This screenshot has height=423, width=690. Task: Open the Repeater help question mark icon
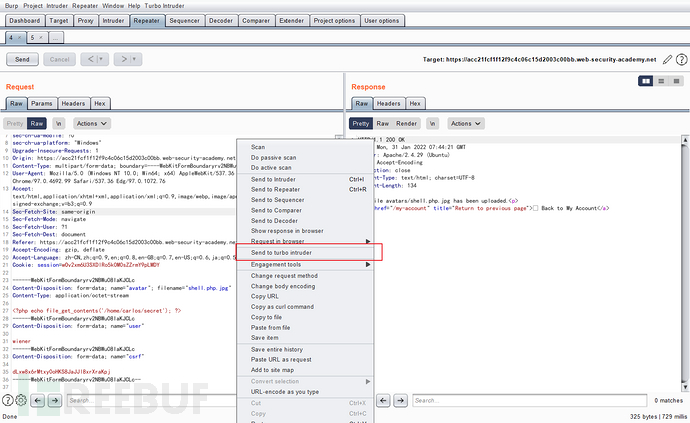[681, 59]
